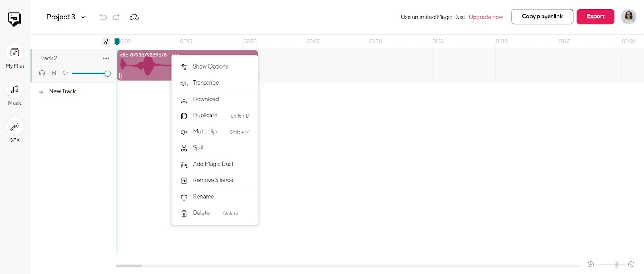Add a New Track
The height and width of the screenshot is (274, 644).
57,91
